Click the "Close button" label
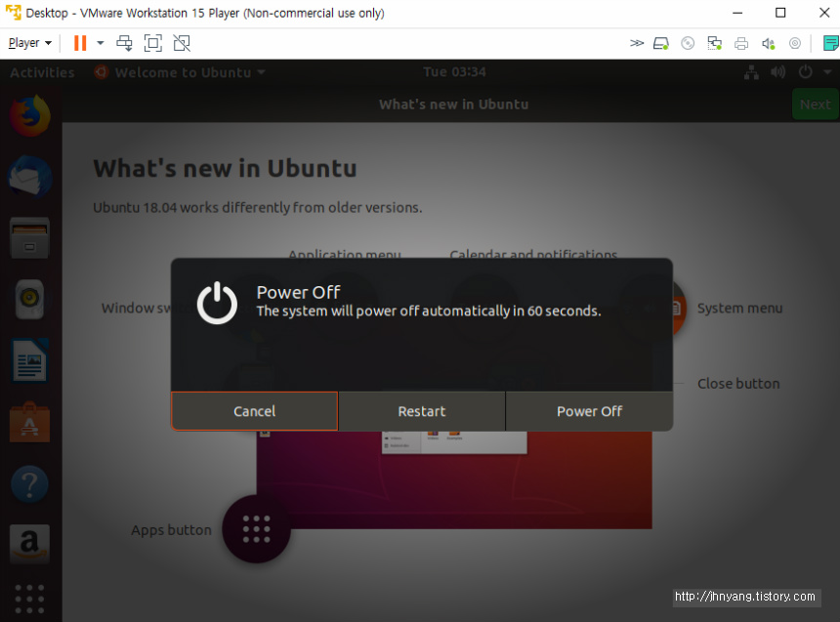The height and width of the screenshot is (622, 840). tap(738, 384)
